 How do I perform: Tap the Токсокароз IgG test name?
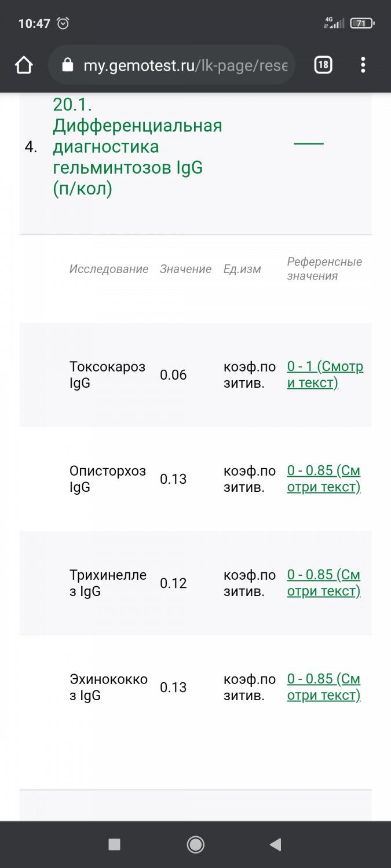[107, 374]
